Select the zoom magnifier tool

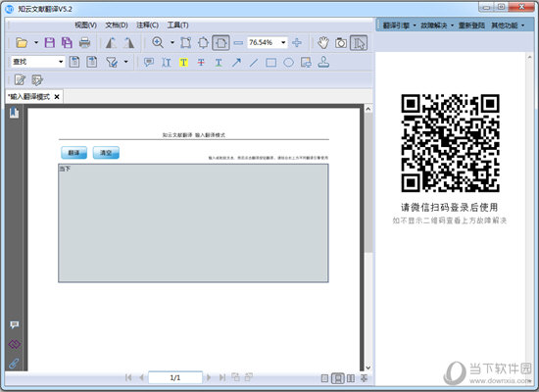pos(158,43)
